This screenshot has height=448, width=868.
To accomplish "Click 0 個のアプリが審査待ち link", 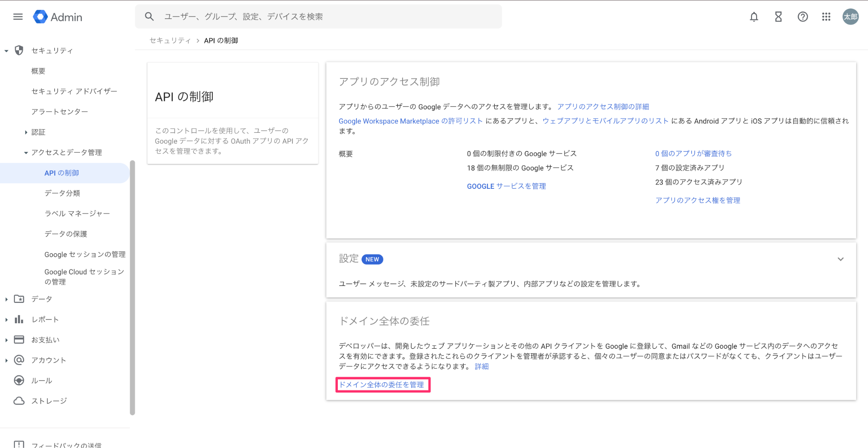I will pyautogui.click(x=693, y=154).
